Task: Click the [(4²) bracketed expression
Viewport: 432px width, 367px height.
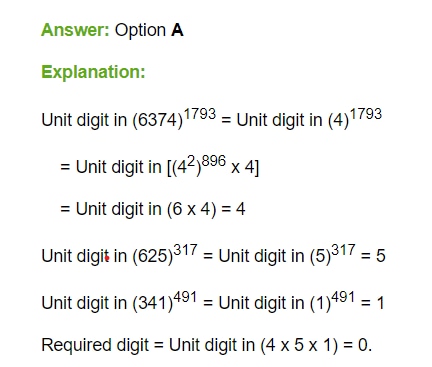Action: [x=184, y=165]
